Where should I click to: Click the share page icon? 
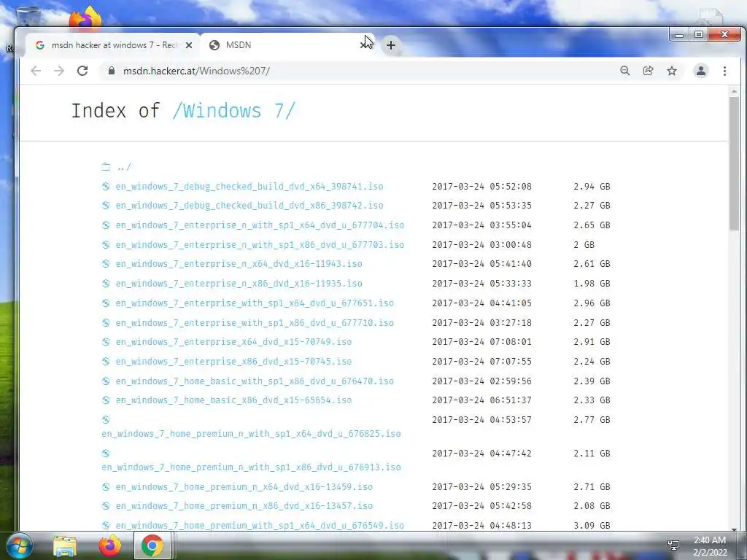(x=649, y=71)
